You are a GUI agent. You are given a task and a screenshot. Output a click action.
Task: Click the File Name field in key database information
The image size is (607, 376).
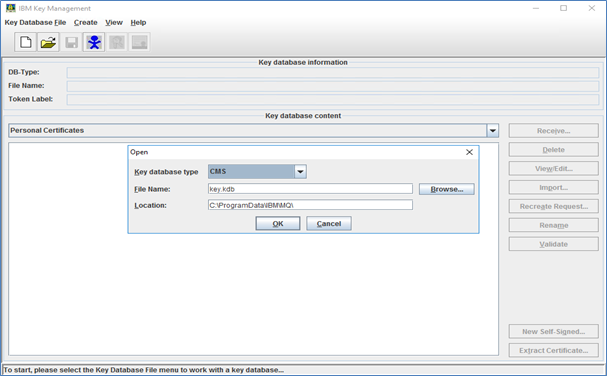(333, 86)
